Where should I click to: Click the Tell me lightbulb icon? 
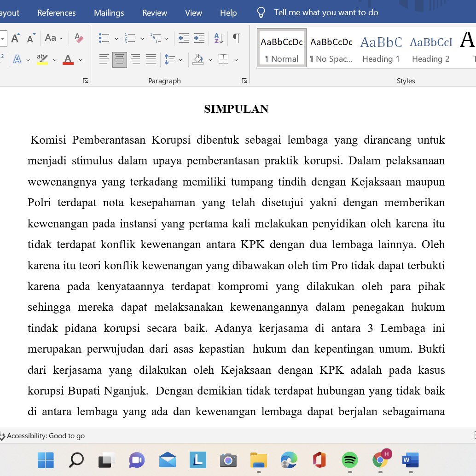click(x=261, y=12)
